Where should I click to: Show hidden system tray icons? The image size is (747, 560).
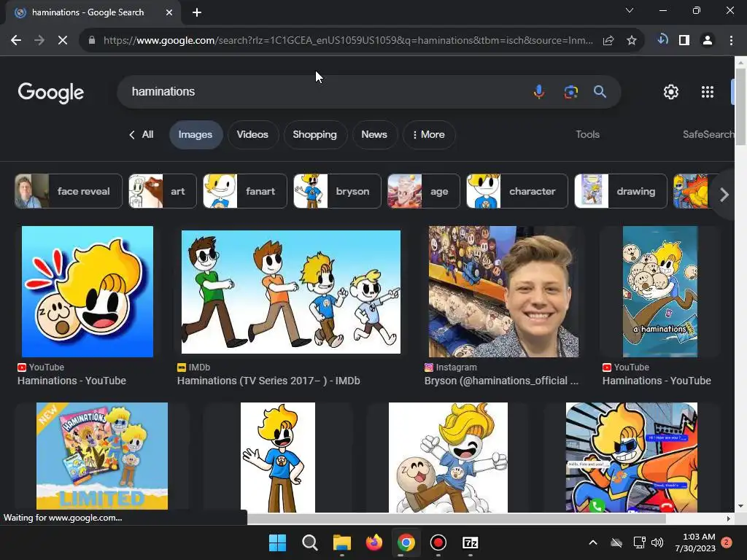(593, 542)
